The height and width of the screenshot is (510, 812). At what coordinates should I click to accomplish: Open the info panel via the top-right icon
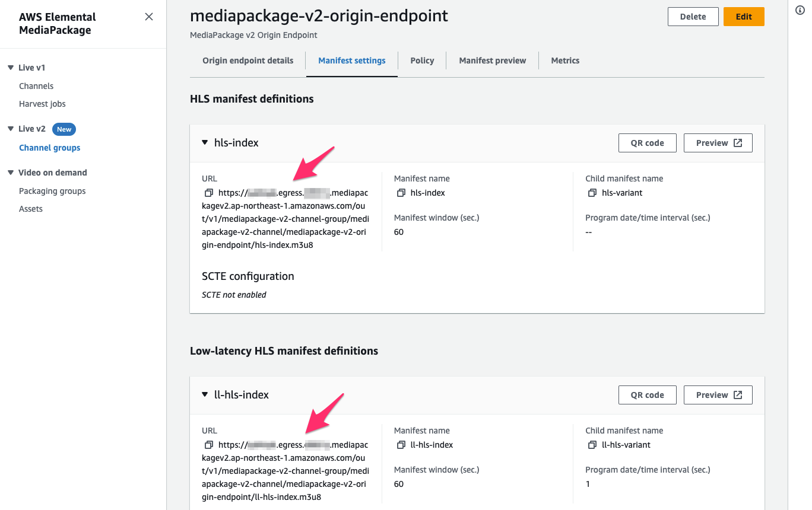pos(800,10)
